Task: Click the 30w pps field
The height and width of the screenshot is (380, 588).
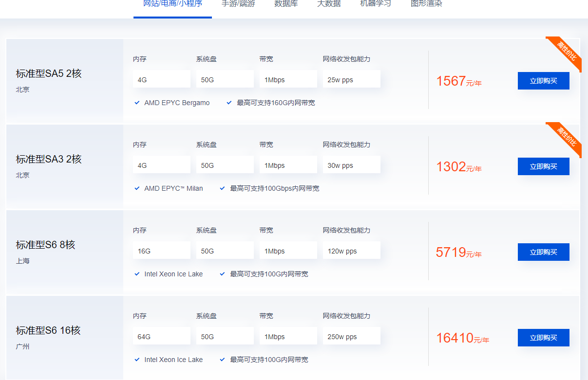Action: pos(351,165)
